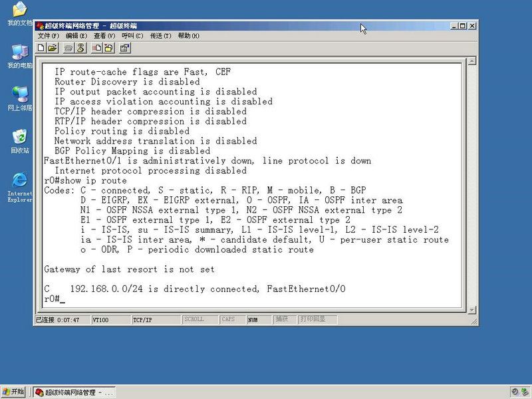Select the Recycle Bin desktop icon
This screenshot has width=532, height=399.
[20, 141]
